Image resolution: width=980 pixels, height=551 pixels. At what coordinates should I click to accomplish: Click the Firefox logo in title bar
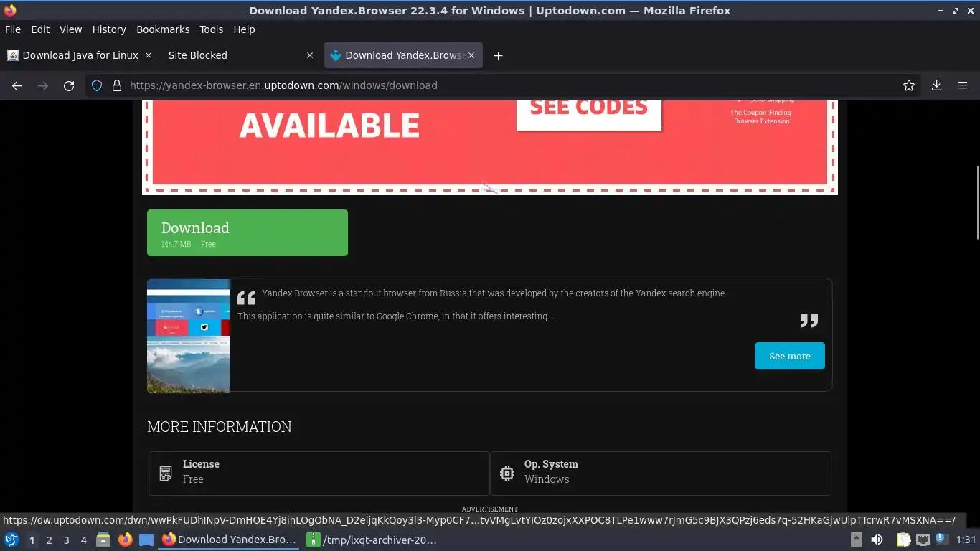pyautogui.click(x=10, y=10)
